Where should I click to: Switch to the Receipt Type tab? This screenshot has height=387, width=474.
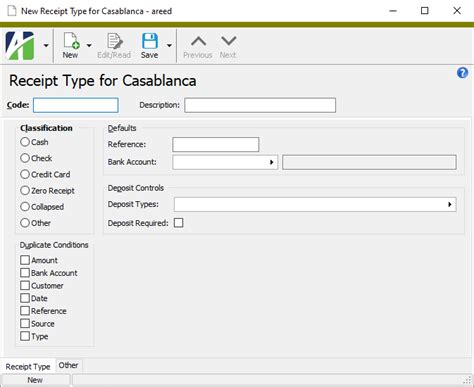[x=28, y=367]
